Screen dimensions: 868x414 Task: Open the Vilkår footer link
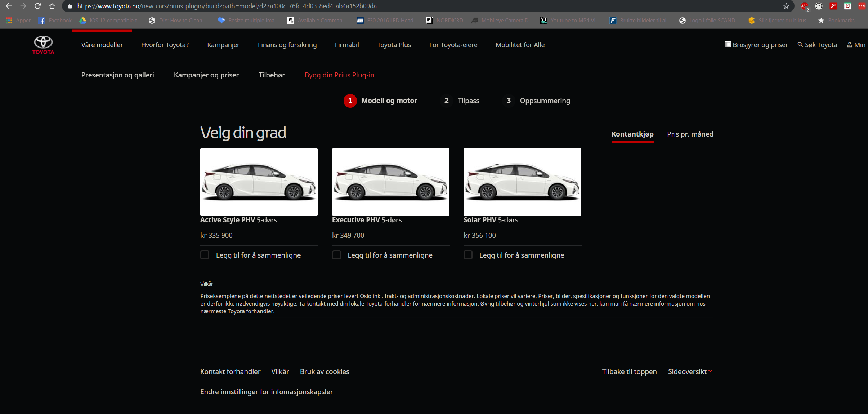pos(280,372)
